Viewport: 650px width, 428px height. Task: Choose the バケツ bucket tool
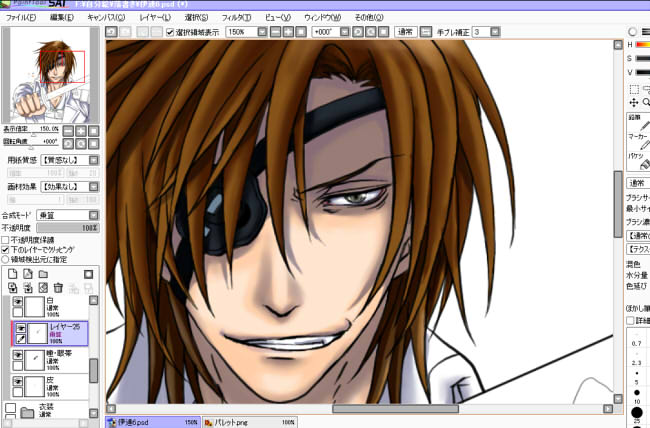tap(638, 161)
